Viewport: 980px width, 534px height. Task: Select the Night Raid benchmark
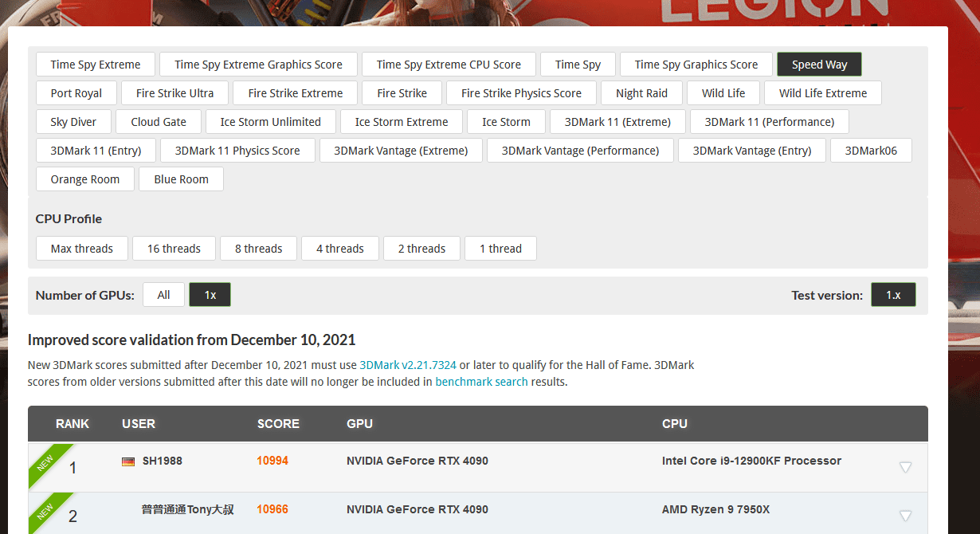(641, 93)
